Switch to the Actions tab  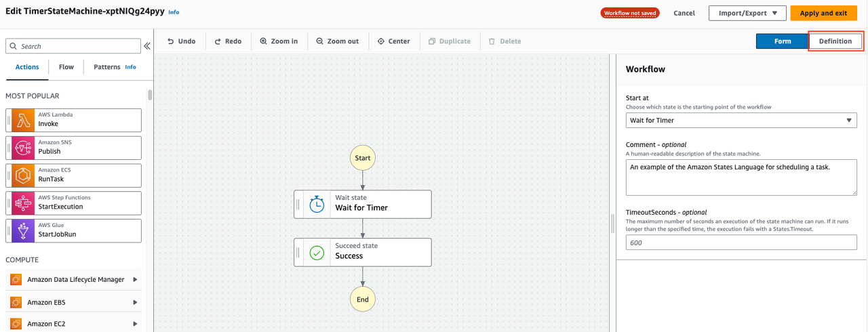click(x=27, y=67)
